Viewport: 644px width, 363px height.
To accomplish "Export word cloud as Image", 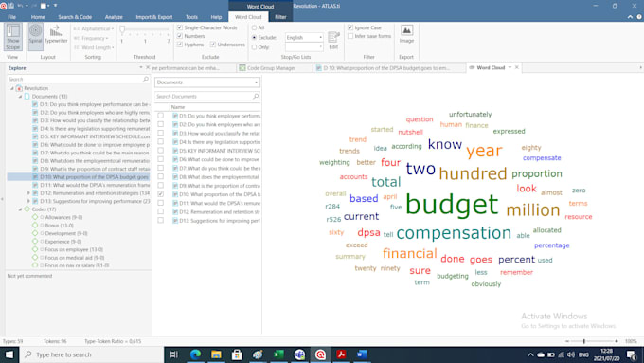I will pos(406,34).
